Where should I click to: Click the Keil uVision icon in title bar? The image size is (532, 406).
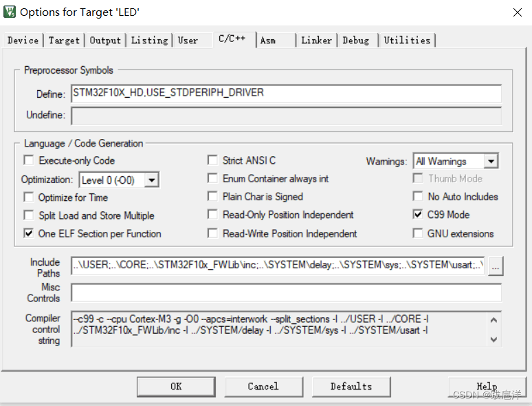pyautogui.click(x=10, y=12)
